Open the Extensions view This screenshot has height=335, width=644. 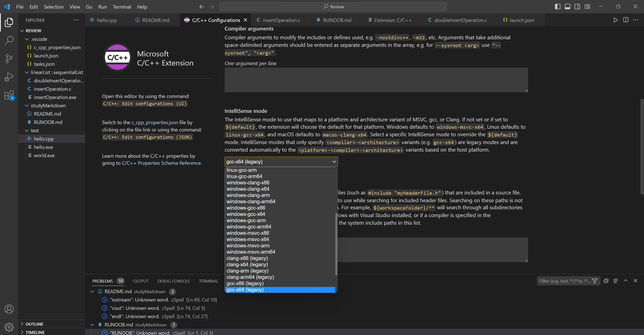coord(9,95)
